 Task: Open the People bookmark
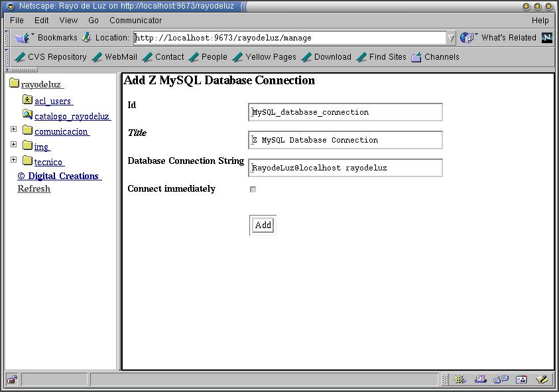pos(208,57)
